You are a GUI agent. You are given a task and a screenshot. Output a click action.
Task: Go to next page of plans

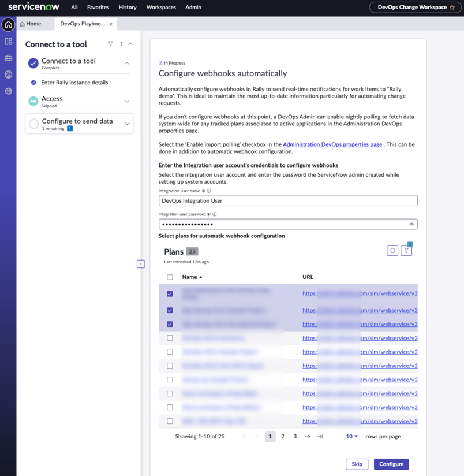tap(308, 436)
